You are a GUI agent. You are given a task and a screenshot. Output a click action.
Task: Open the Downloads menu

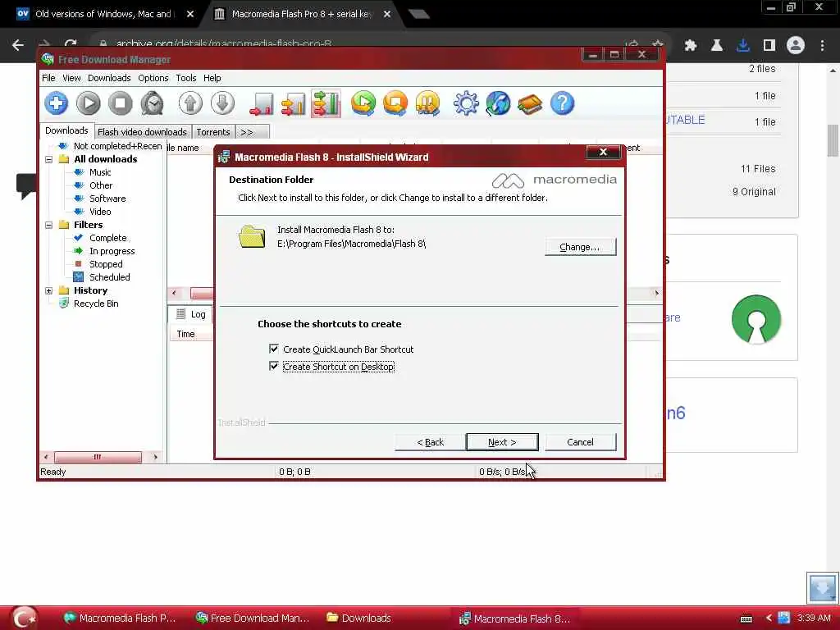click(109, 78)
